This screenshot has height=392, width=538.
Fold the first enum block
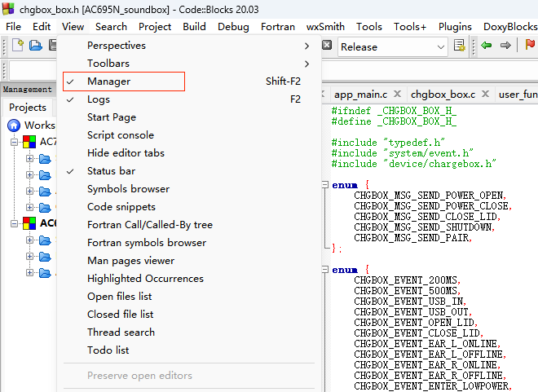pos(325,185)
